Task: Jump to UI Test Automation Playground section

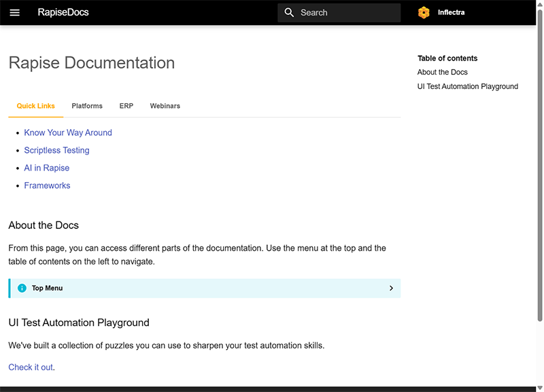Action: pyautogui.click(x=467, y=86)
